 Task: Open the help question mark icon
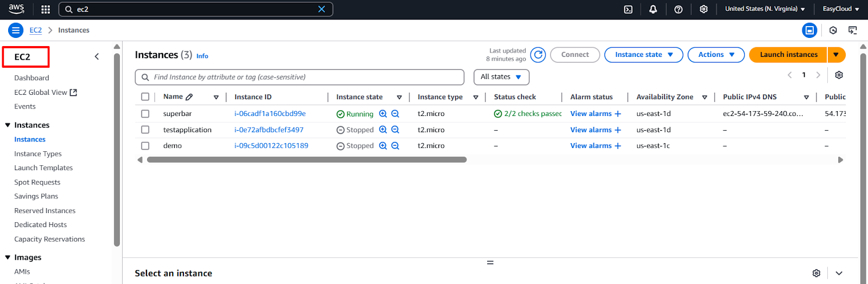pyautogui.click(x=678, y=9)
